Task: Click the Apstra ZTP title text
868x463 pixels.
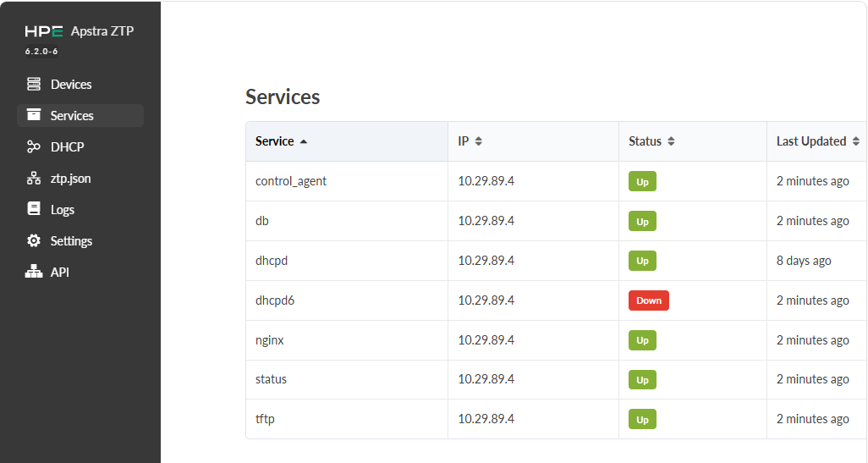Action: pyautogui.click(x=102, y=31)
